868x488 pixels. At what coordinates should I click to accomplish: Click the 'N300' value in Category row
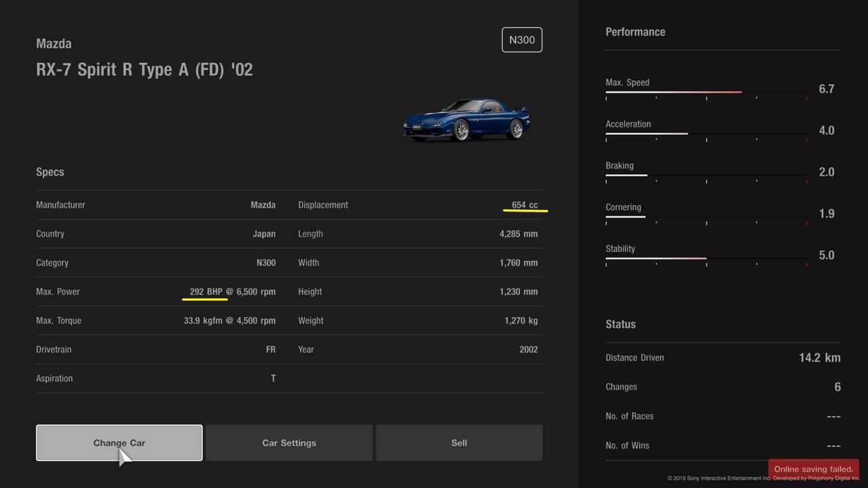[x=266, y=263]
